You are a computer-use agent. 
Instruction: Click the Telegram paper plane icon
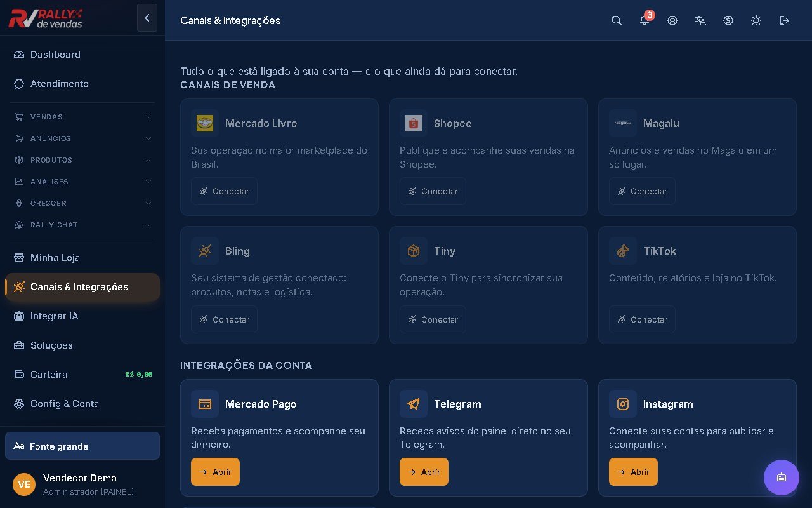414,404
